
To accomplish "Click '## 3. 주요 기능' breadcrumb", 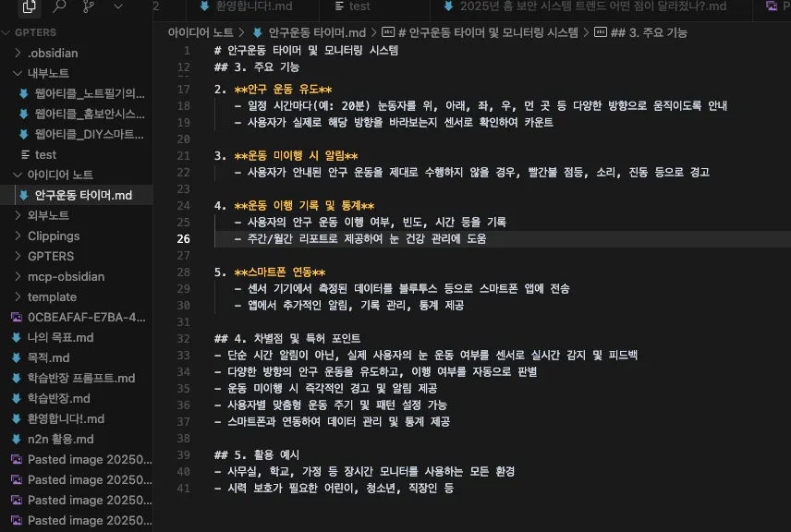I will (649, 32).
